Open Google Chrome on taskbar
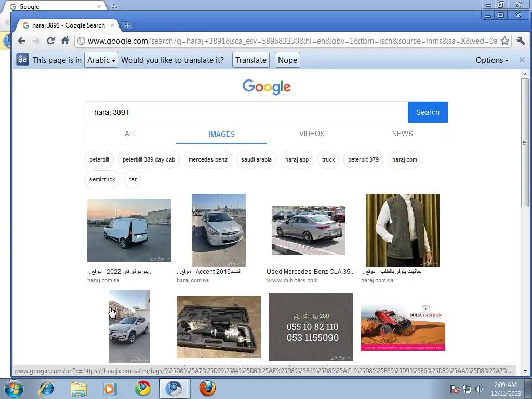Screen dimensions: 532x399 point(143,389)
